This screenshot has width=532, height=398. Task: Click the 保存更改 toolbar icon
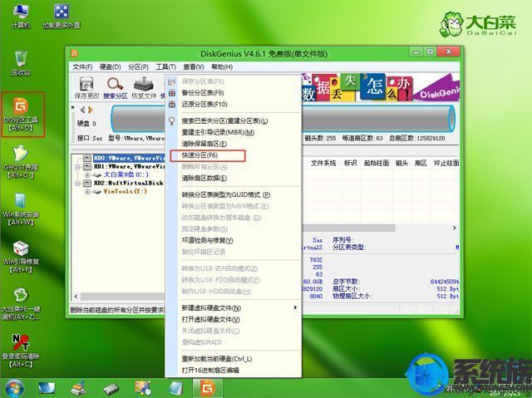86,88
